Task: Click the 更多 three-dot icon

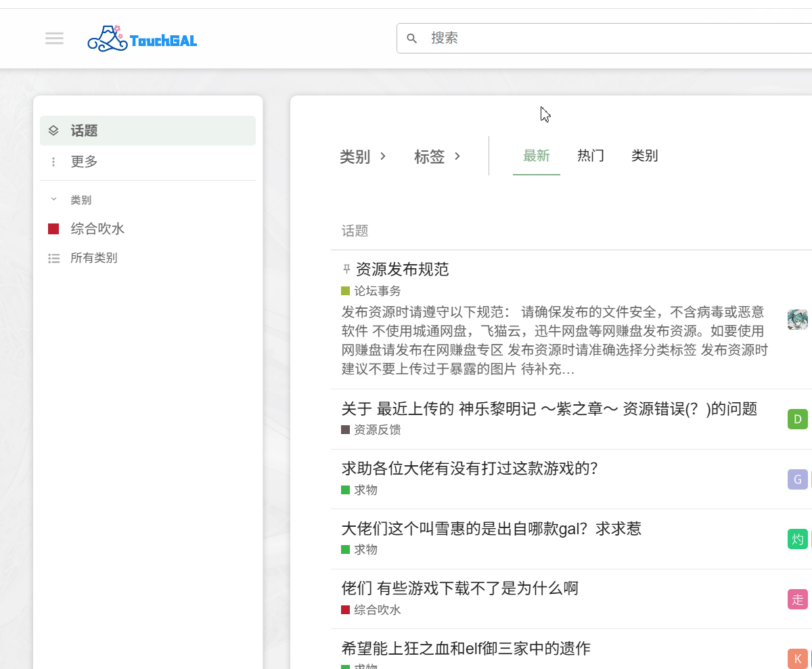Action: tap(53, 162)
